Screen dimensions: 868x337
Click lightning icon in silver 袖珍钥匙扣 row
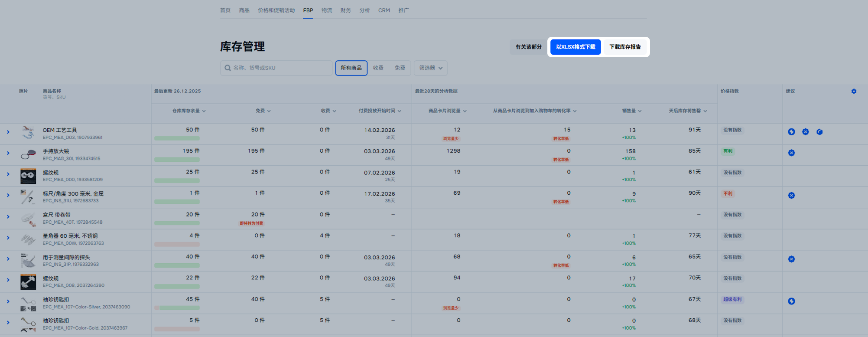[x=791, y=301]
